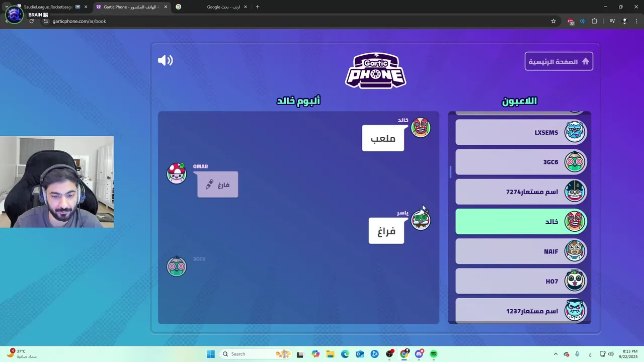Open the media controls music icon

[x=612, y=21]
